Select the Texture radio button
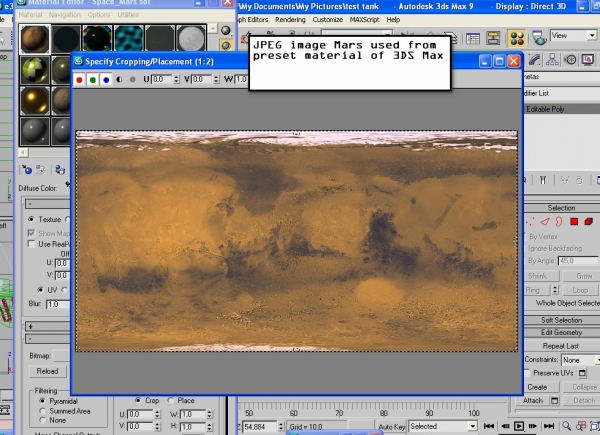 point(31,219)
